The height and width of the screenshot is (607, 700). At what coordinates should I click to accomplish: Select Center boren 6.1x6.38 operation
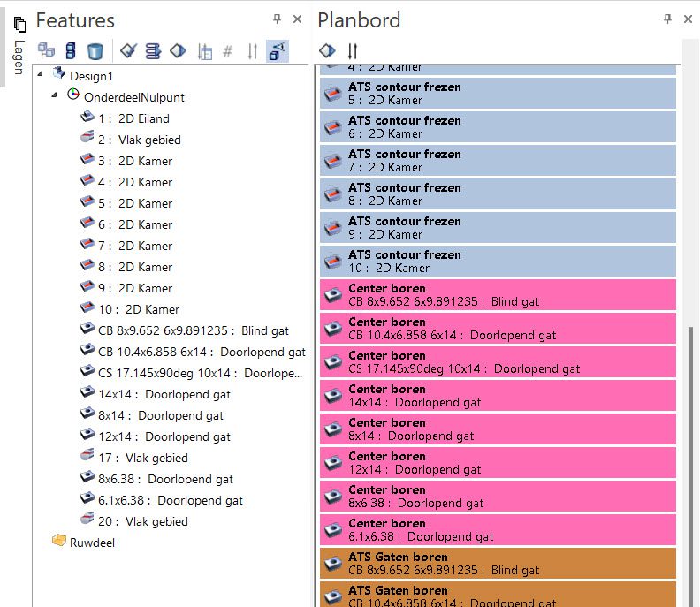(x=498, y=530)
